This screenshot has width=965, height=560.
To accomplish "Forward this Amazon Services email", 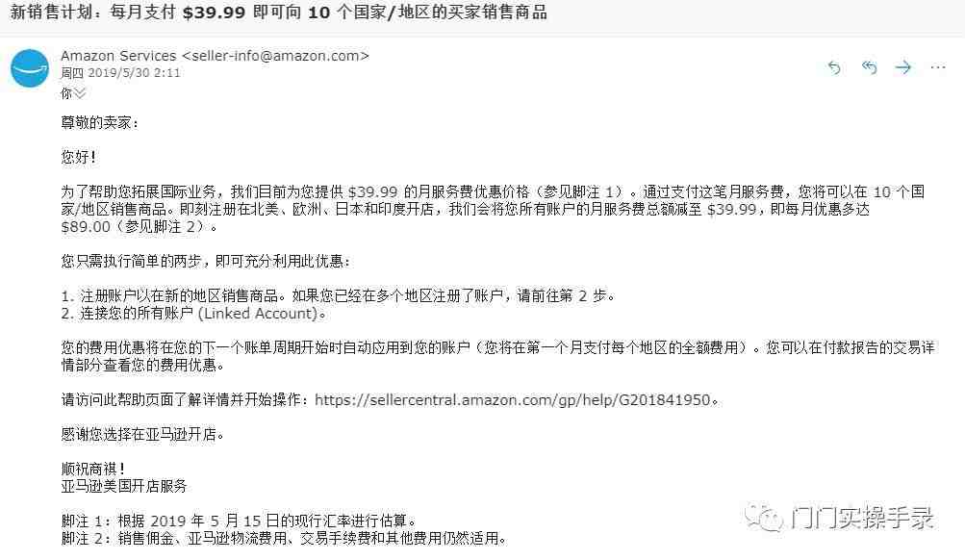I will coord(902,67).
